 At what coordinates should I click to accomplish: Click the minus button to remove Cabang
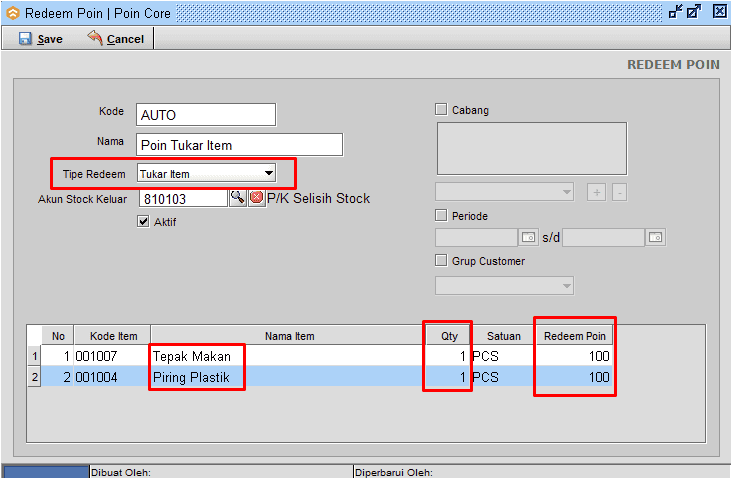pos(619,192)
